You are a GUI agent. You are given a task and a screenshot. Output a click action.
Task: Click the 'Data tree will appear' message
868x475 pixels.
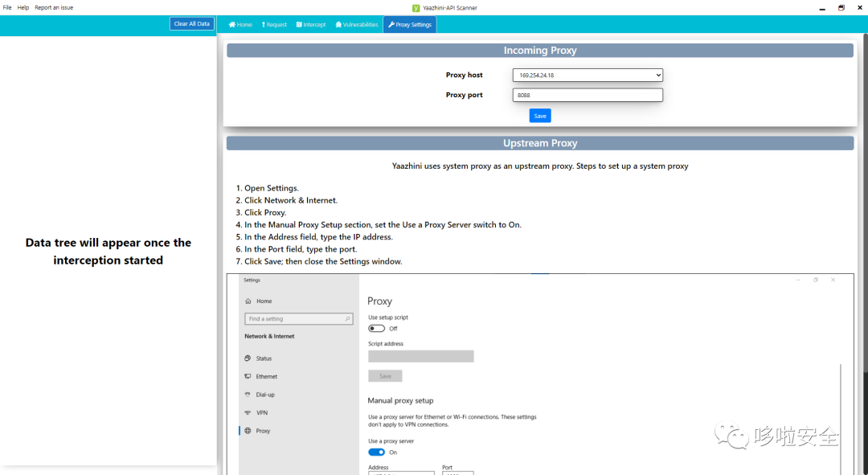coord(108,252)
